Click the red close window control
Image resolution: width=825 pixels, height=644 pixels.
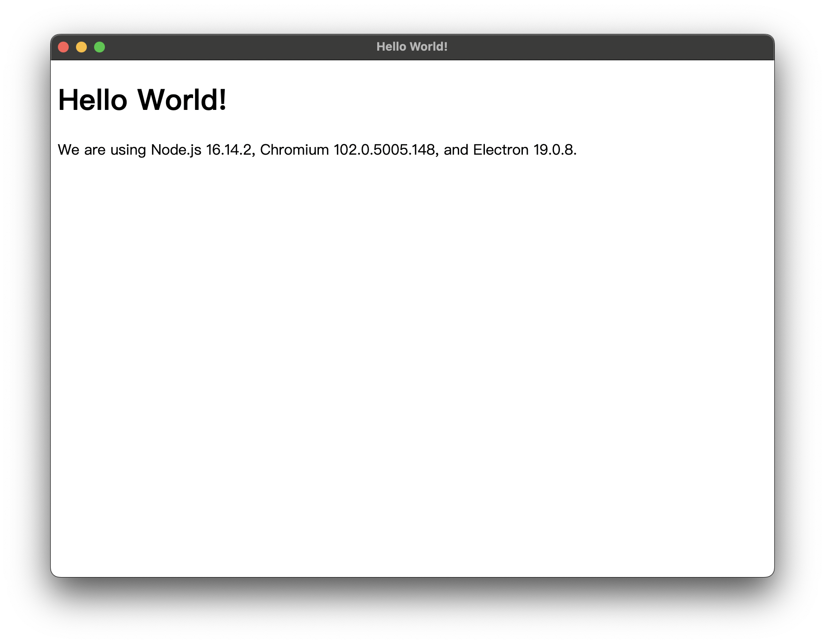click(x=64, y=47)
